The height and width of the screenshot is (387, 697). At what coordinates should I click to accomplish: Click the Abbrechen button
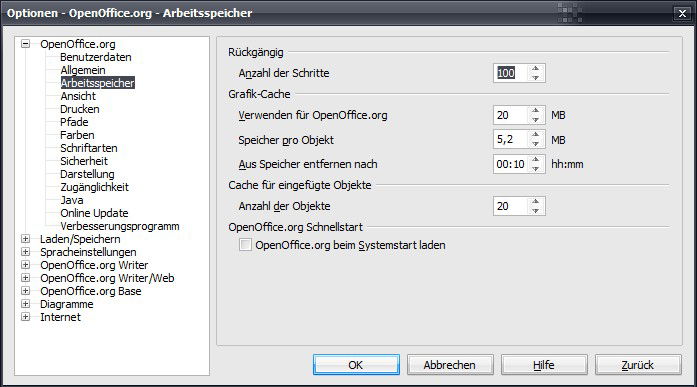(x=450, y=365)
